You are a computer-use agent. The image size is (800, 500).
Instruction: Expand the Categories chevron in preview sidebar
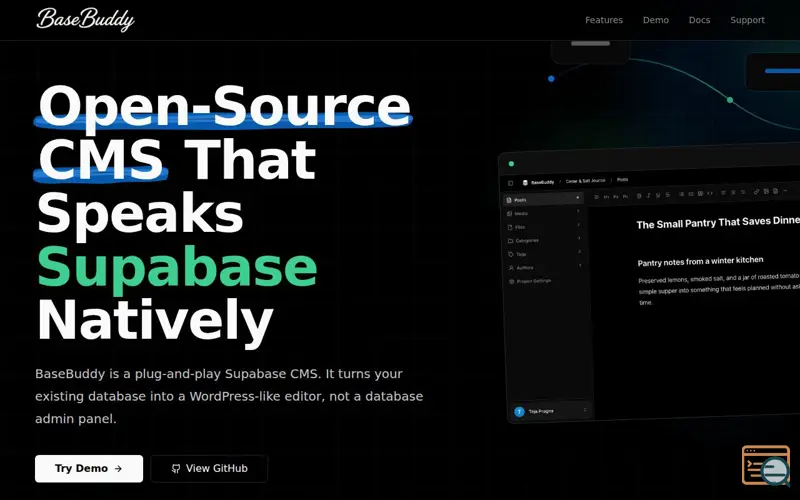[579, 238]
